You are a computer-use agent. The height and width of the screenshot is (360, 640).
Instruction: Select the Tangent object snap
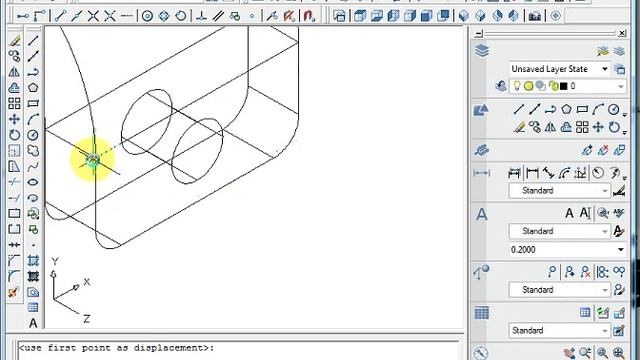[181, 16]
